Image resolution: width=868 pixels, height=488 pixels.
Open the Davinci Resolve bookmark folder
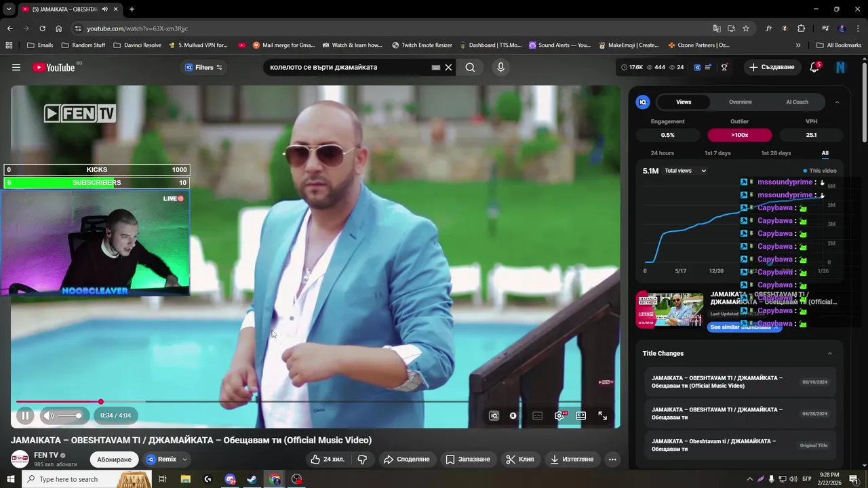138,45
